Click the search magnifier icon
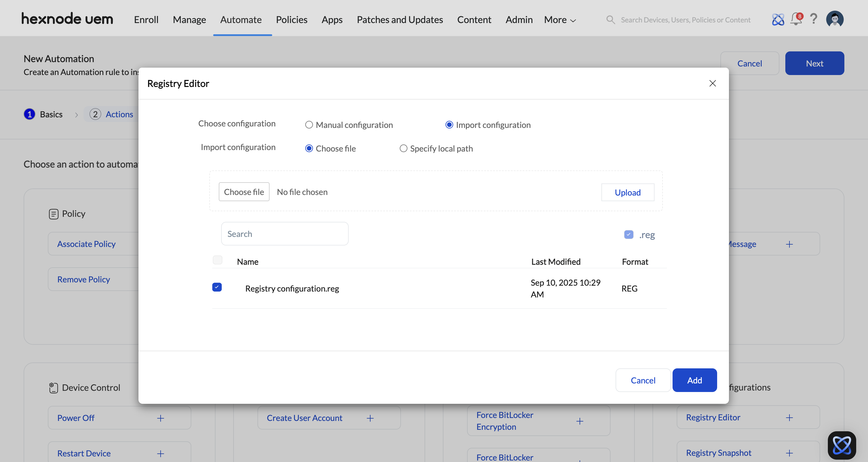 [x=610, y=20]
